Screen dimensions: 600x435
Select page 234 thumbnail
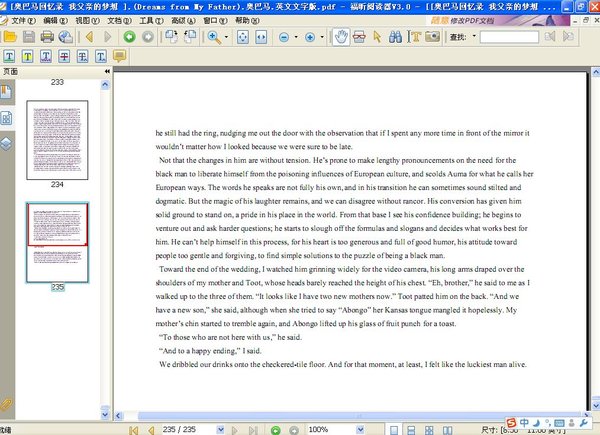57,140
